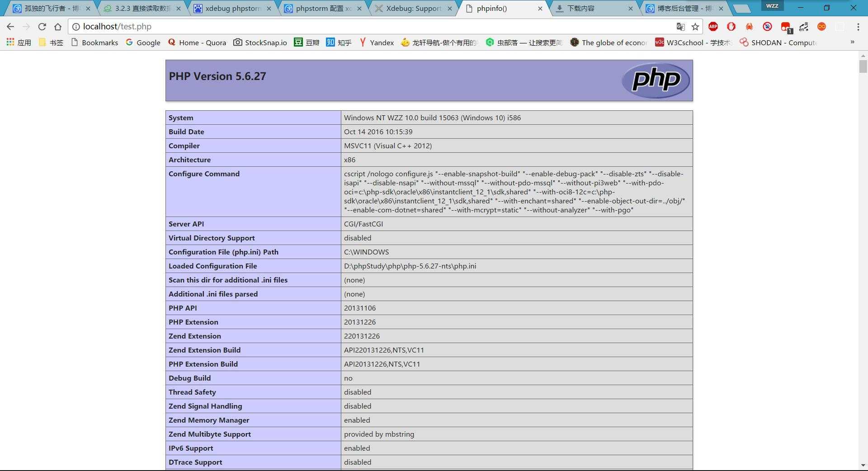868x471 pixels.
Task: Click the System value Windows NT WZZ
Action: (432, 118)
